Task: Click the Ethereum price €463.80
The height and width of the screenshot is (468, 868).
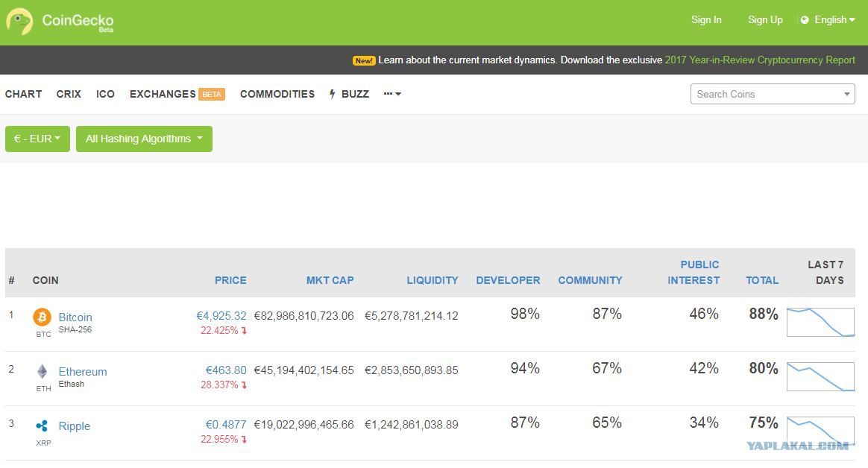Action: click(226, 370)
